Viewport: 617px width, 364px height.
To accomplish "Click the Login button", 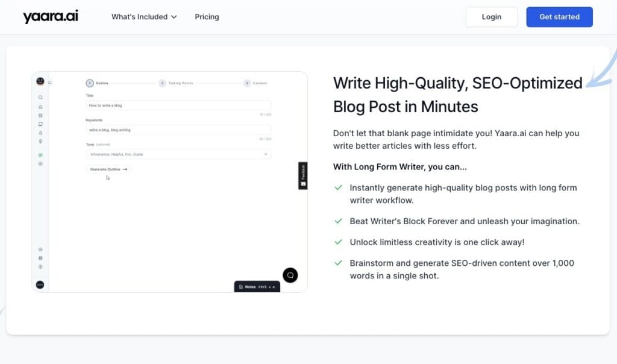I will tap(491, 17).
